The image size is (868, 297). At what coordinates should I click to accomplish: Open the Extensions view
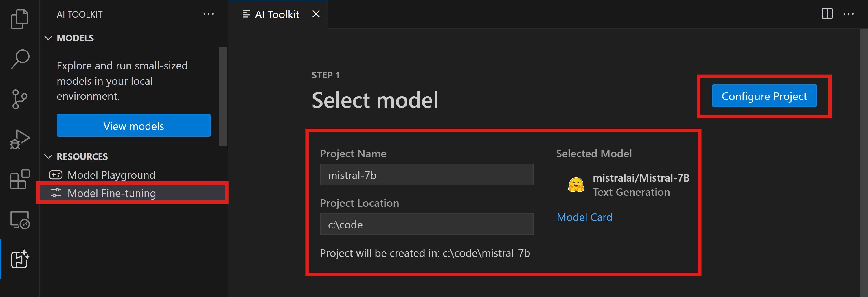pos(20,180)
